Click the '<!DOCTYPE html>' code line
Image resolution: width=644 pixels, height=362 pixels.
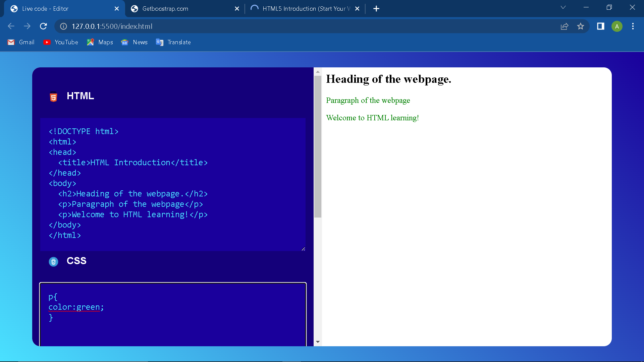tap(84, 131)
